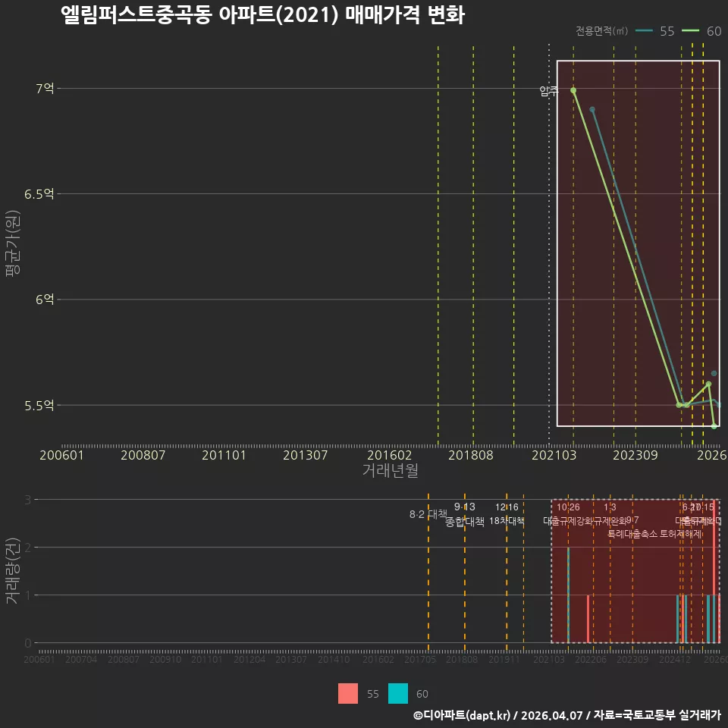The height and width of the screenshot is (728, 728).
Task: Click the 거래량(건) axis title
Action: pyautogui.click(x=11, y=570)
